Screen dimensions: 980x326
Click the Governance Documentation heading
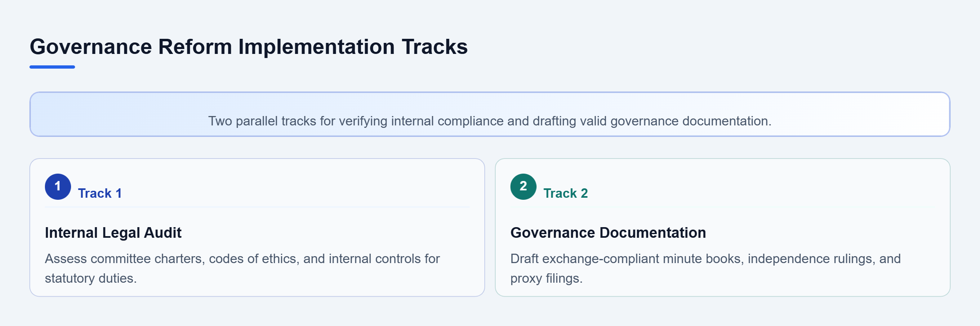coord(608,233)
